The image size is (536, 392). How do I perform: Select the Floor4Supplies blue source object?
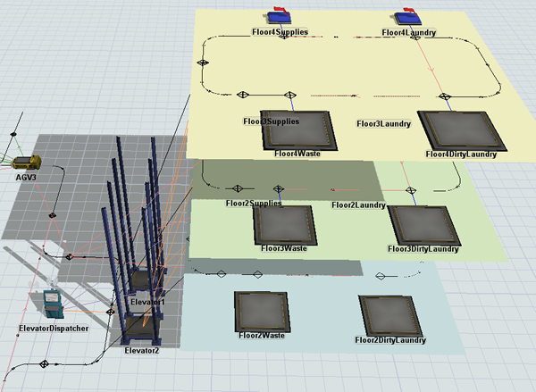point(280,17)
